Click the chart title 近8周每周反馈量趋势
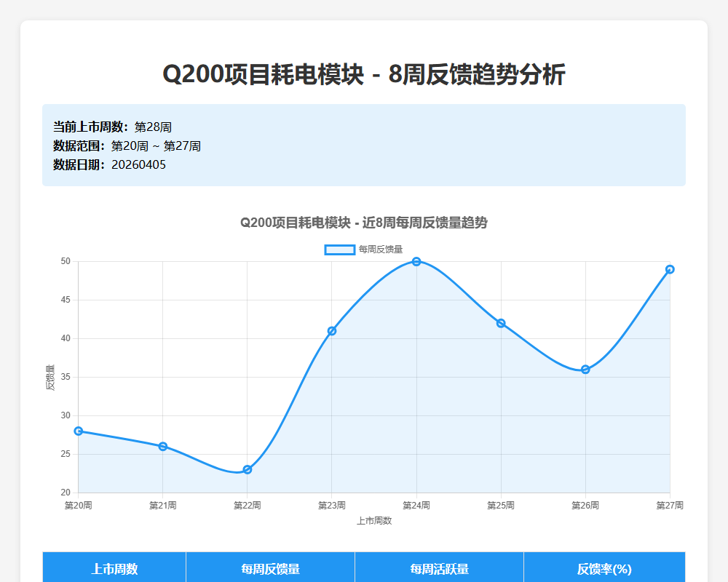 tap(364, 223)
